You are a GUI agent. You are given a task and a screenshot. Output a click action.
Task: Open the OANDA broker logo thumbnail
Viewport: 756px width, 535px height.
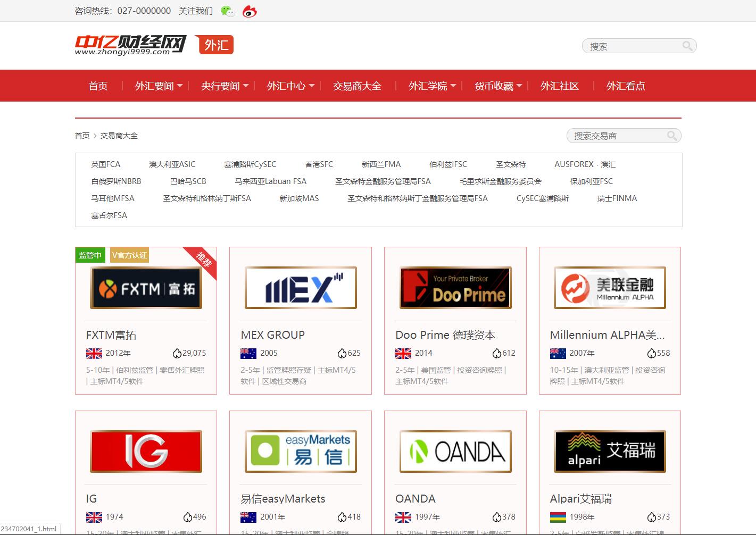pyautogui.click(x=455, y=452)
